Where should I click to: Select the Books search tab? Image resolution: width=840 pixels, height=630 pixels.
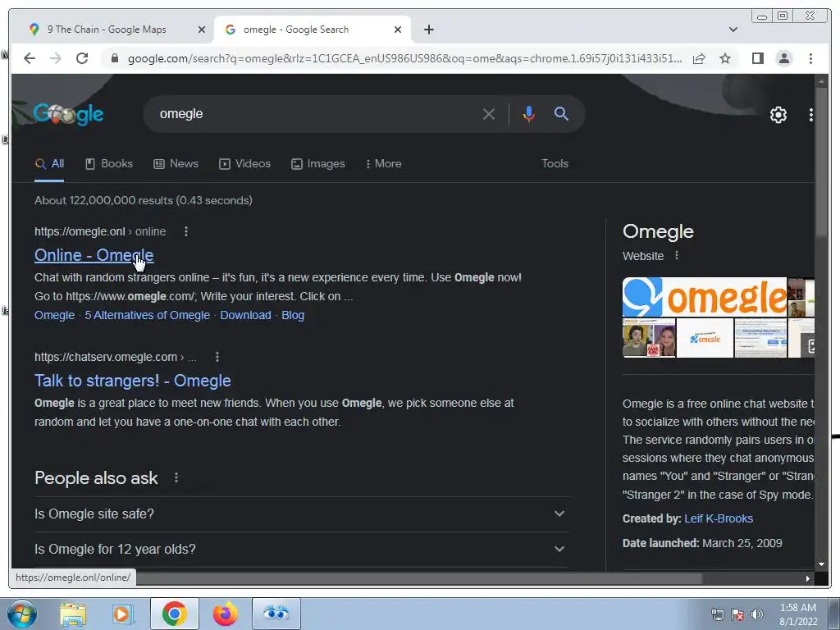click(x=109, y=164)
